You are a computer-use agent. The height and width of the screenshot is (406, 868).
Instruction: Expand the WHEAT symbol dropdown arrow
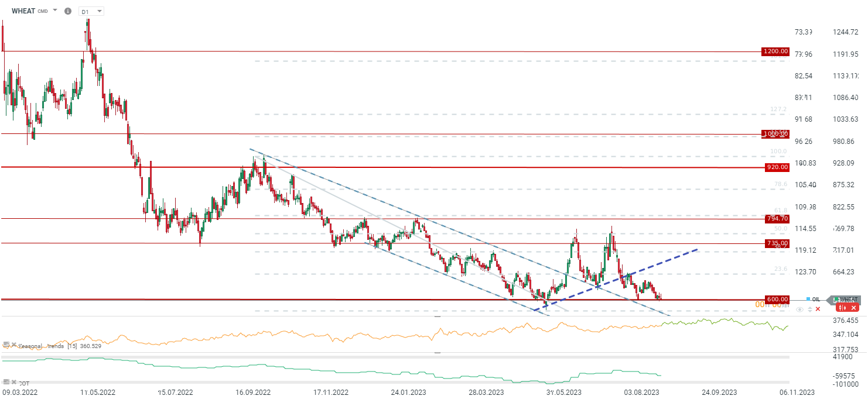[x=55, y=11]
